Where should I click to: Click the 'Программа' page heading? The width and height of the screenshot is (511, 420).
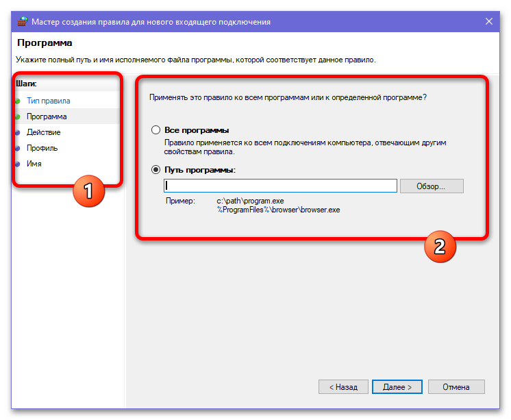point(45,42)
